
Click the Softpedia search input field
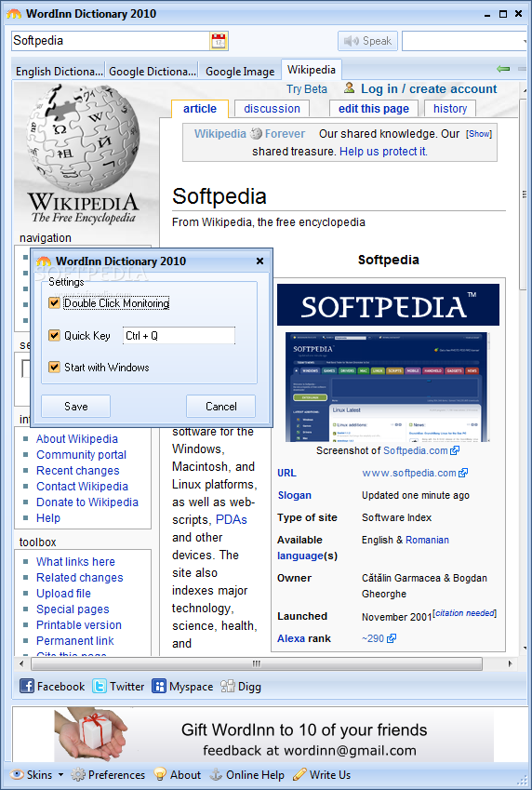pos(111,41)
